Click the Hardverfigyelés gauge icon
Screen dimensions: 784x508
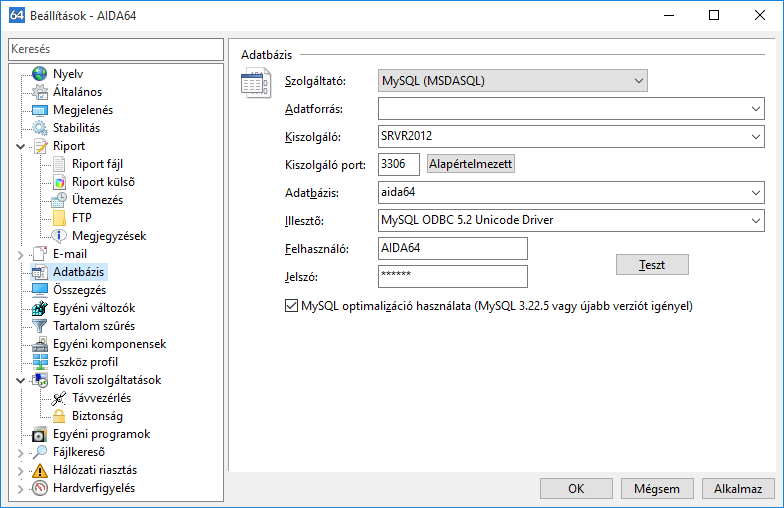40,488
